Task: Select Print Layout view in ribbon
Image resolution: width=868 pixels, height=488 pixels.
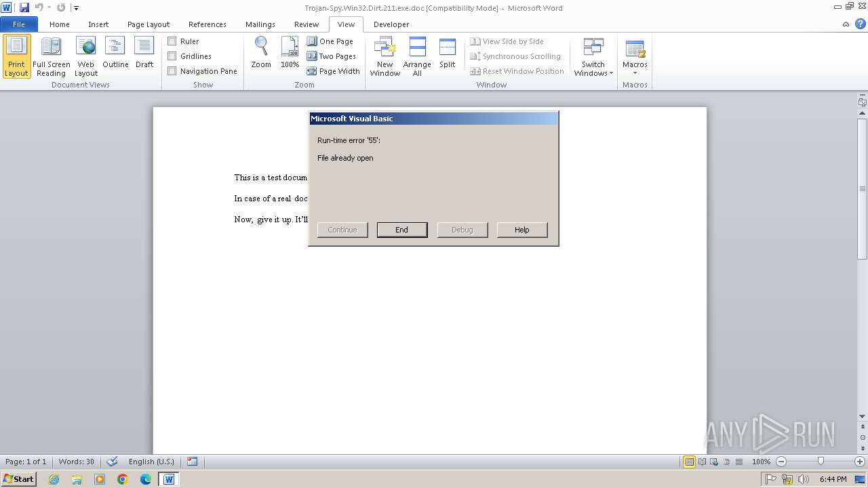Action: coord(16,56)
